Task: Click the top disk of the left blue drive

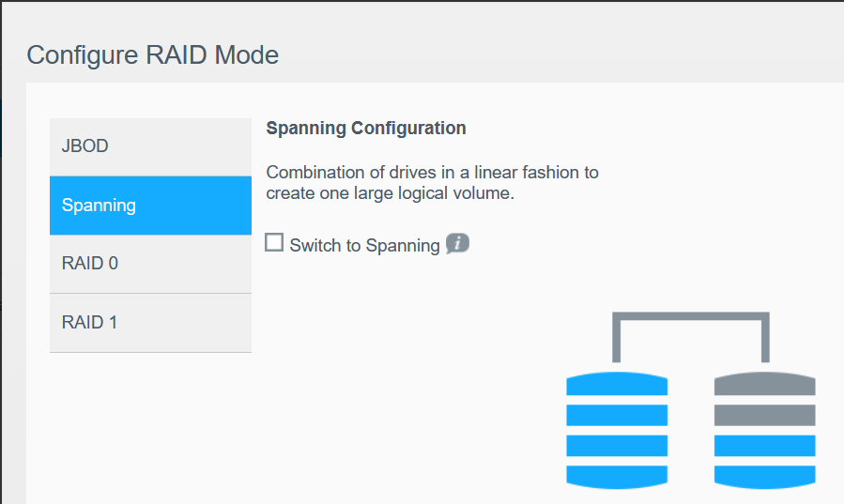Action: [617, 384]
